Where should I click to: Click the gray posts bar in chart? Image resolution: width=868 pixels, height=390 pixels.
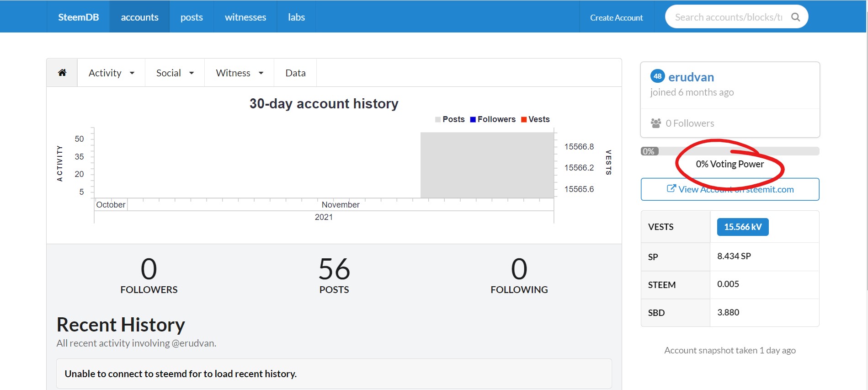(x=487, y=165)
